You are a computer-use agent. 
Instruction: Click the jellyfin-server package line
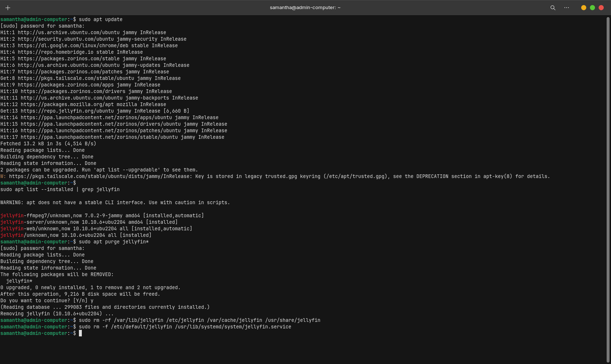[x=89, y=222]
